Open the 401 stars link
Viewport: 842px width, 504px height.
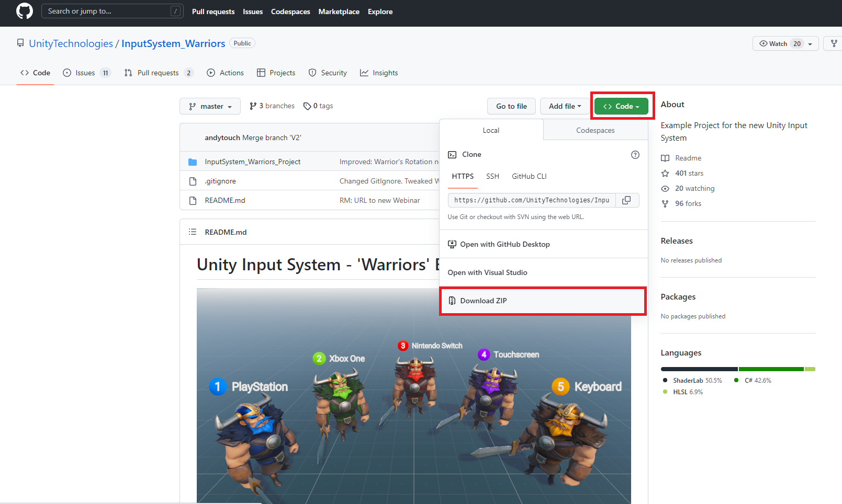point(682,173)
